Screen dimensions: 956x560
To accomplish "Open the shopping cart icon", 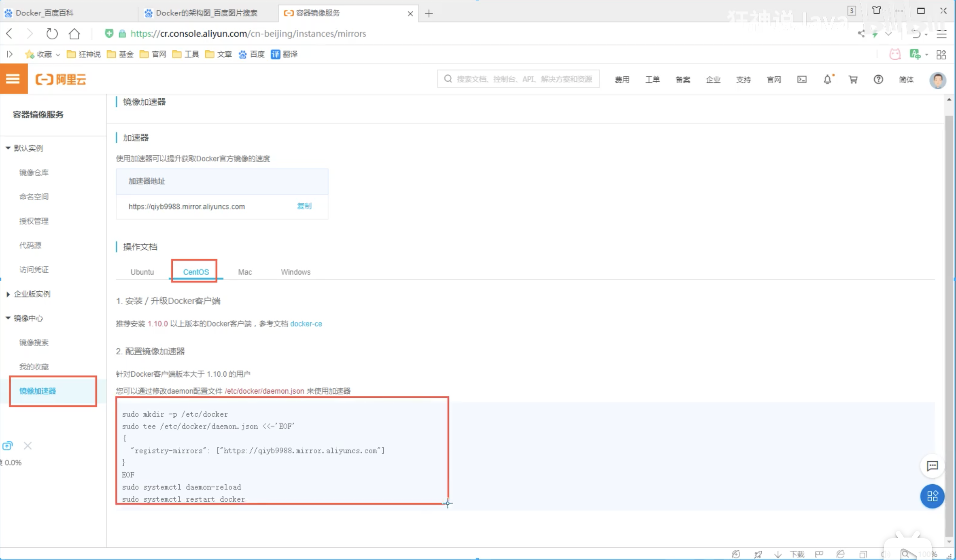I will tap(853, 79).
